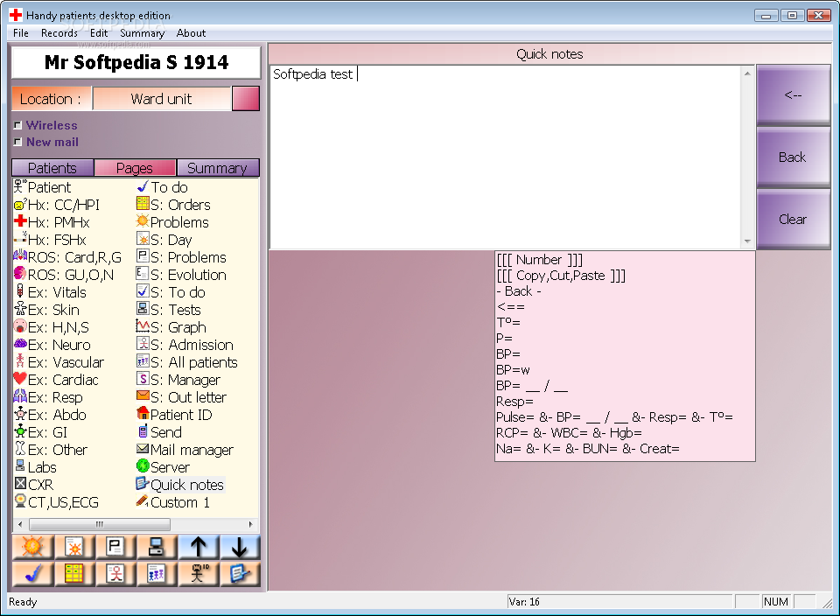Image resolution: width=840 pixels, height=616 pixels.
Task: Click the quick notes scrollbar up arrow
Action: click(747, 73)
